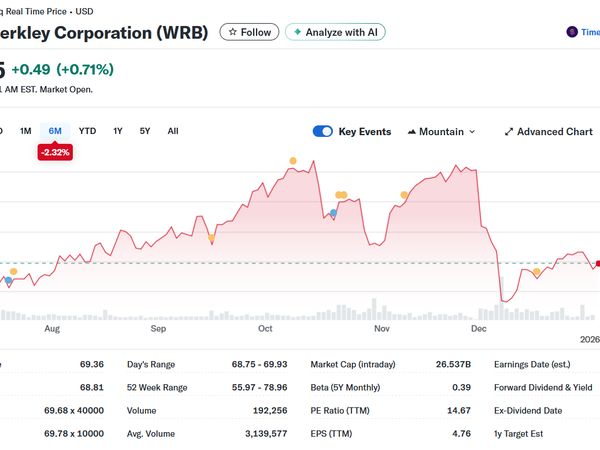600x450 pixels.
Task: Select the YTD time range tab
Action: pyautogui.click(x=87, y=131)
